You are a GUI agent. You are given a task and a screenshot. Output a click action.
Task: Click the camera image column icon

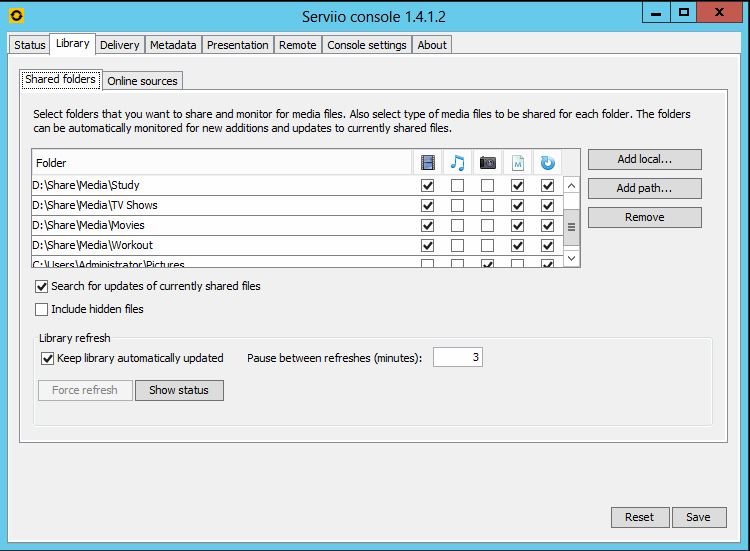488,163
